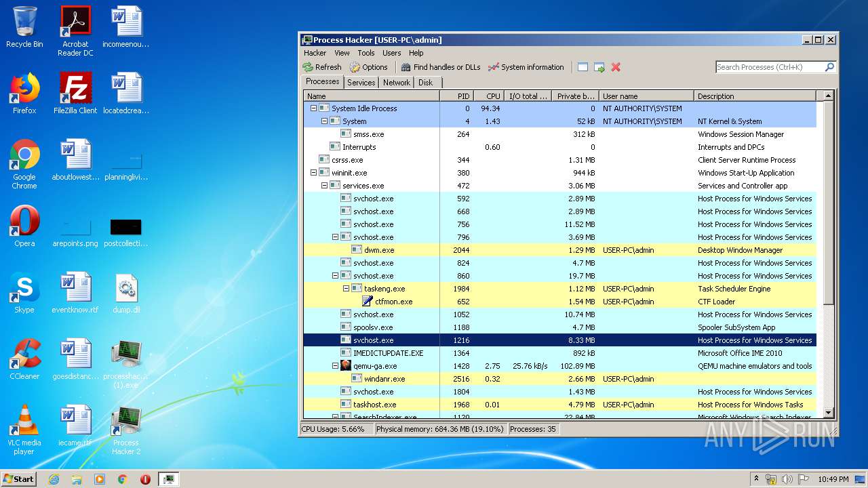The height and width of the screenshot is (488, 868).
Task: Select the smss.exe process row
Action: point(559,134)
